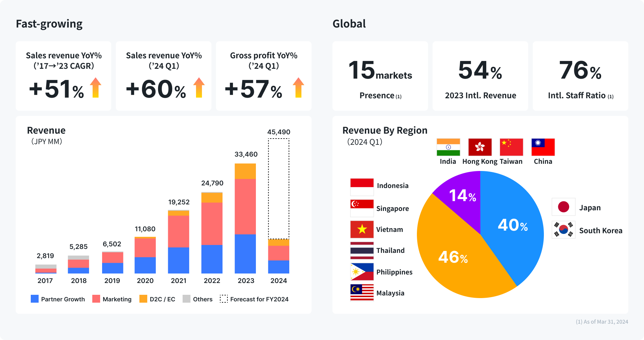Click the Japan flag icon
644x340 pixels.
tap(563, 207)
